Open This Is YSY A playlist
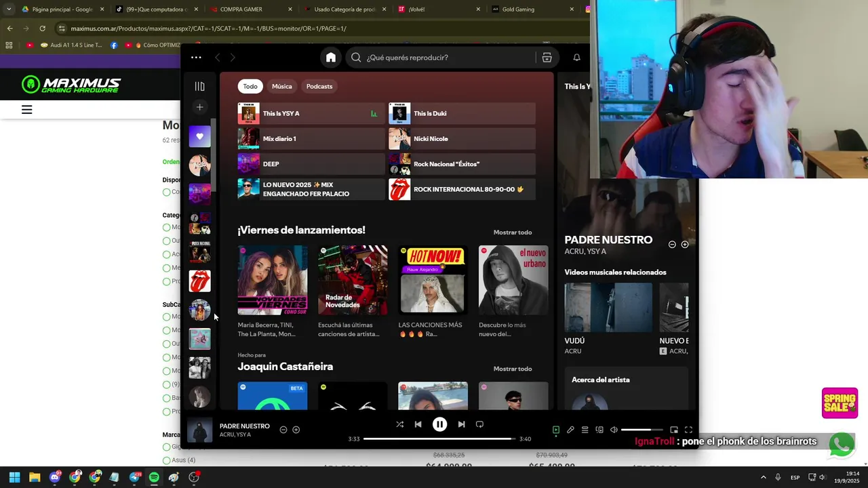Viewport: 868px width, 488px height. 311,113
